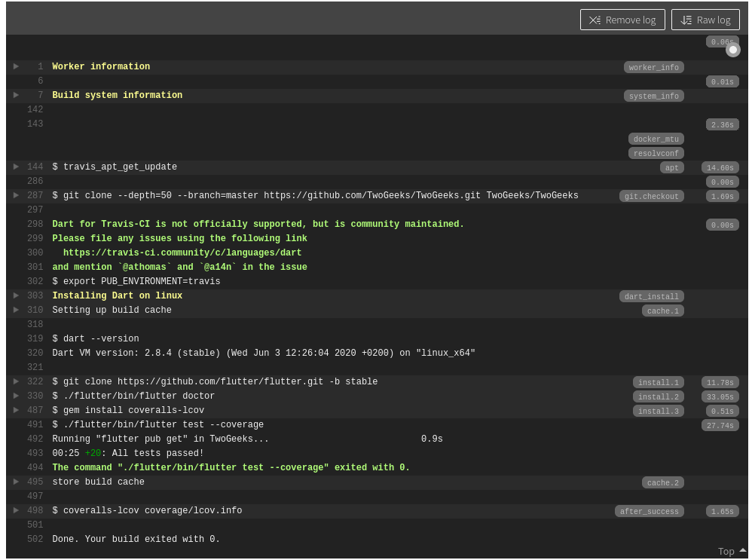Viewport: 752px width, 560px height.
Task: Select line number 286
Action: tap(35, 181)
